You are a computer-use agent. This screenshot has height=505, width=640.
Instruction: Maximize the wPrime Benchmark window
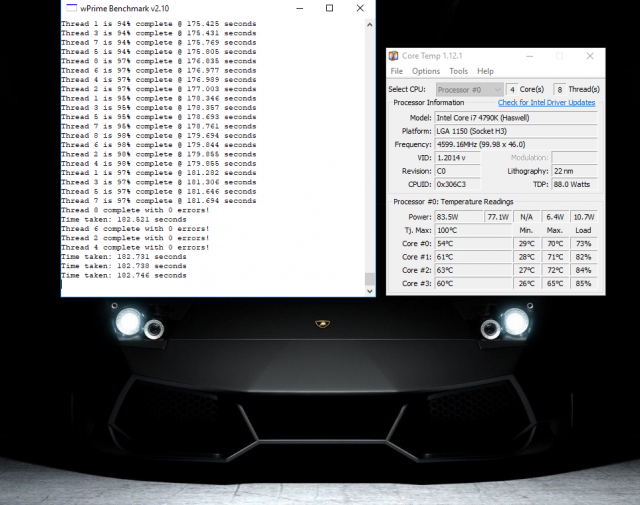point(330,7)
